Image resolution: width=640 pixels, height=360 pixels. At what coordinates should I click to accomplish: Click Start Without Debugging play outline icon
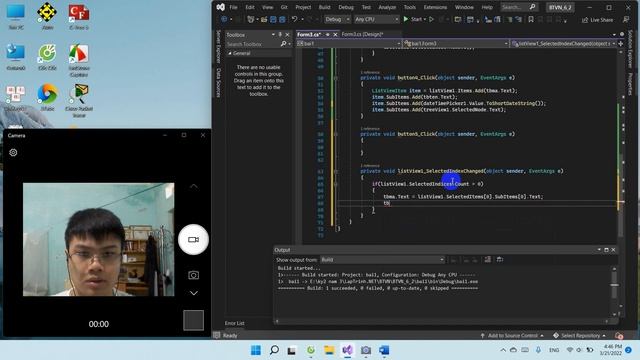coord(431,19)
